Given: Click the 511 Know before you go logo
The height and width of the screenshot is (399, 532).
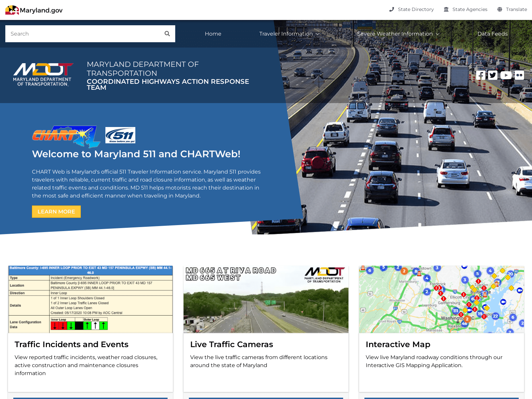Looking at the screenshot, I should 120,135.
